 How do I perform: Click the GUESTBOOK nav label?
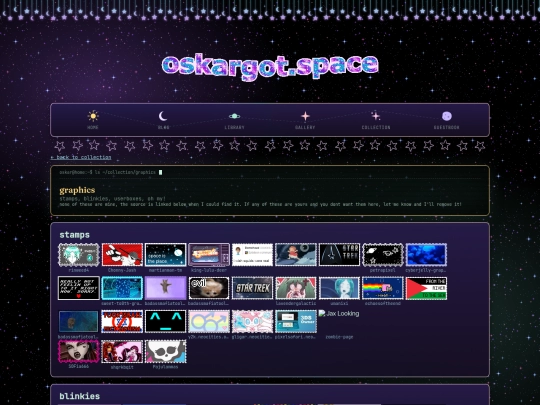pos(447,127)
